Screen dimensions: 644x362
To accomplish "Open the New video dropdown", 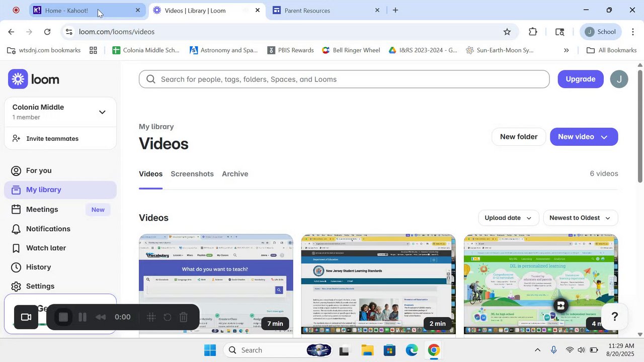I will coord(584,137).
